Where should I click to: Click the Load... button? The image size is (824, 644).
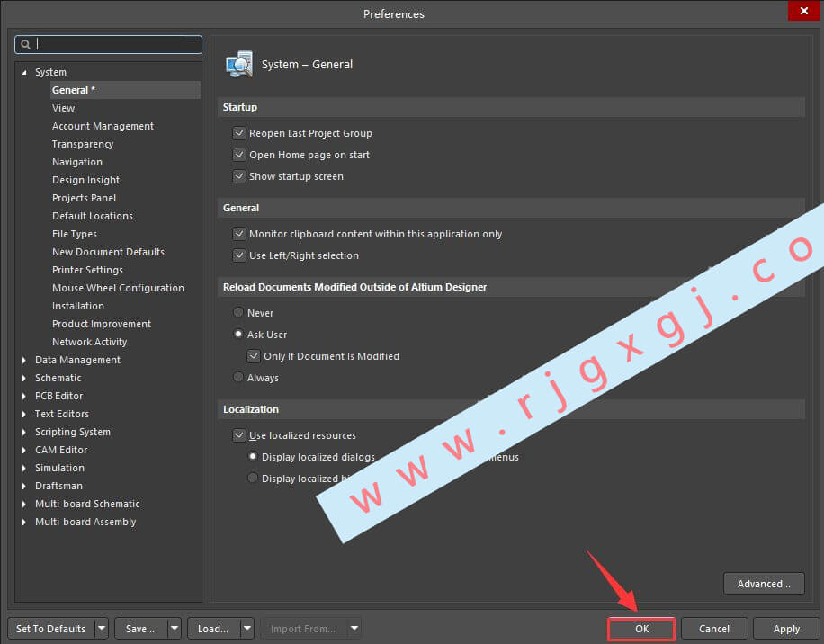[213, 628]
